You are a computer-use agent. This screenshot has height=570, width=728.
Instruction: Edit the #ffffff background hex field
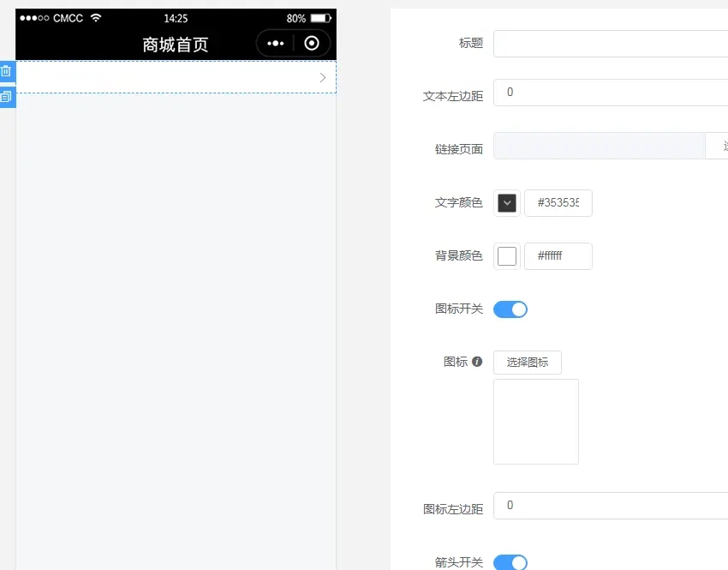(x=558, y=256)
